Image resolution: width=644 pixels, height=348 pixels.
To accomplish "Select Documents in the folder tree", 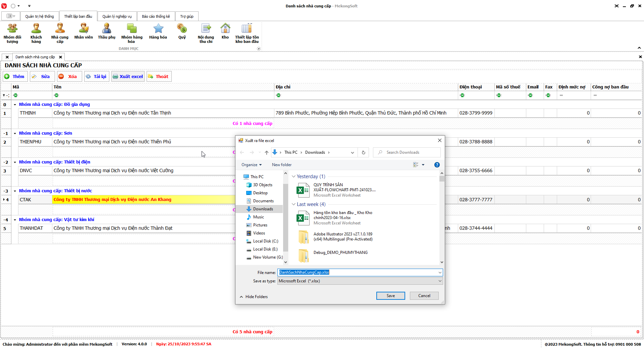I will [263, 201].
